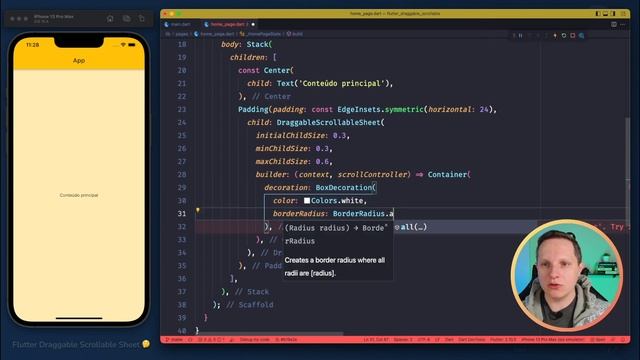Click the notifications bell in status bar

[623, 340]
